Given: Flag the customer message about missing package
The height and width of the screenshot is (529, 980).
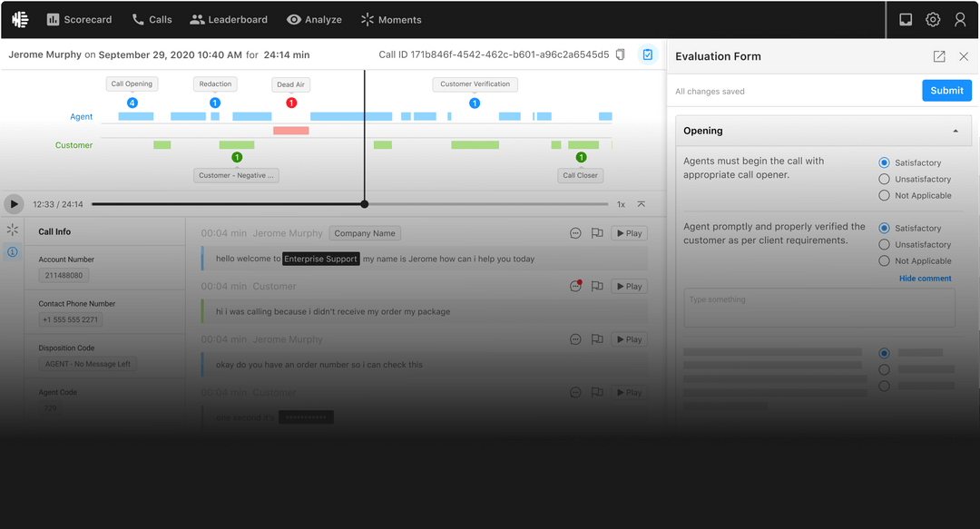Looking at the screenshot, I should tap(597, 286).
